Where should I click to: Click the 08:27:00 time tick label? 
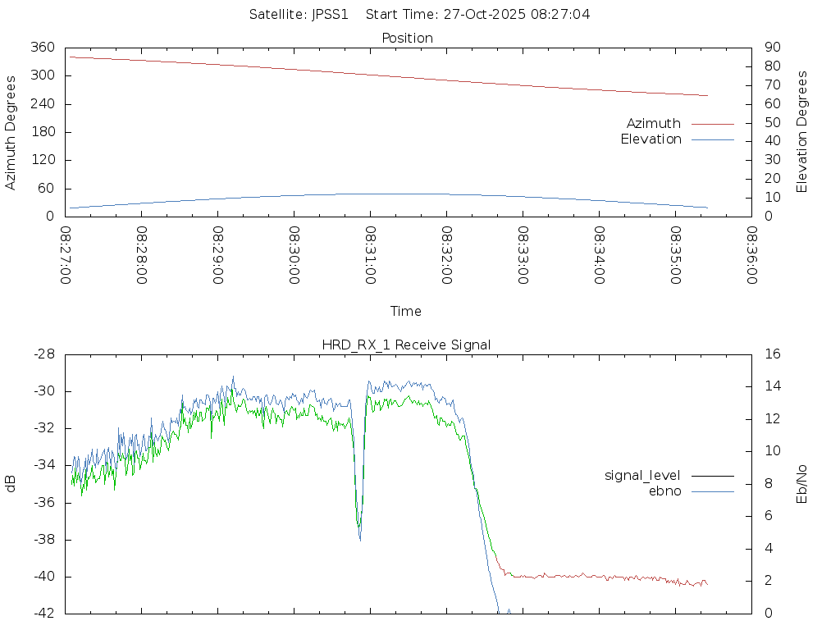66,255
